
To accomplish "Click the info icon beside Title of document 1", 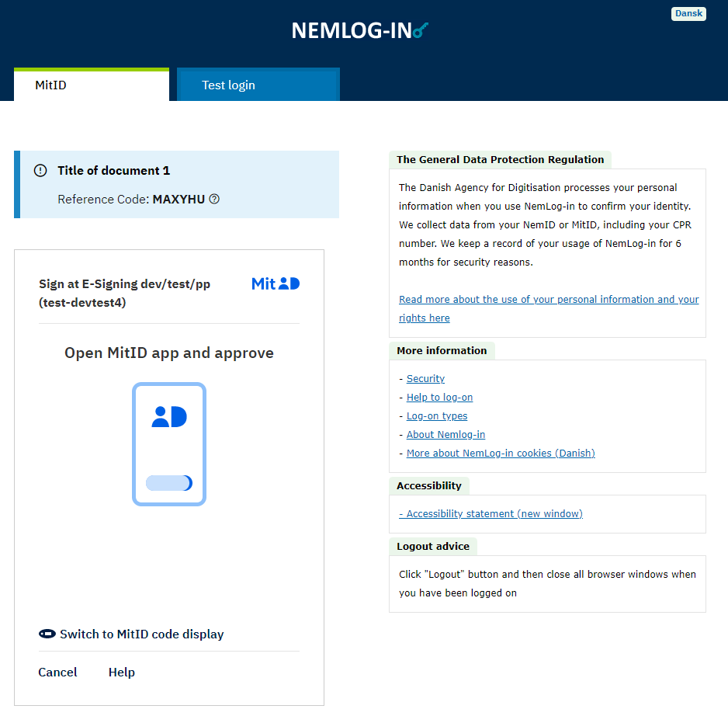I will pyautogui.click(x=40, y=171).
